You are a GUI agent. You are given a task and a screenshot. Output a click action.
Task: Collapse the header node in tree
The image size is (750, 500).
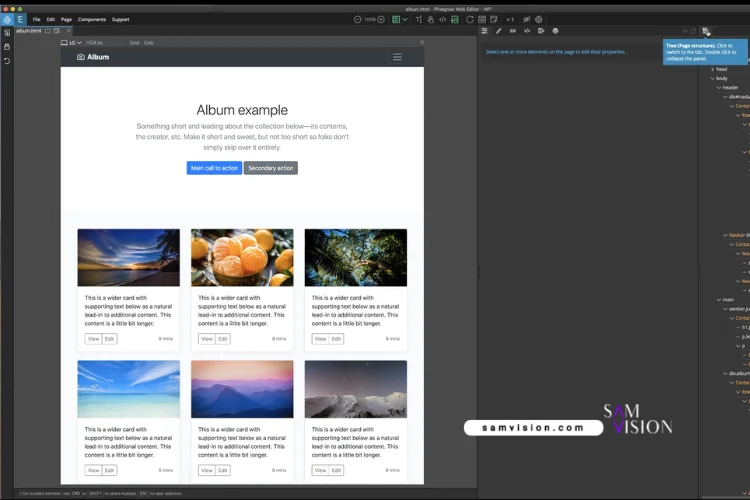pyautogui.click(x=719, y=88)
